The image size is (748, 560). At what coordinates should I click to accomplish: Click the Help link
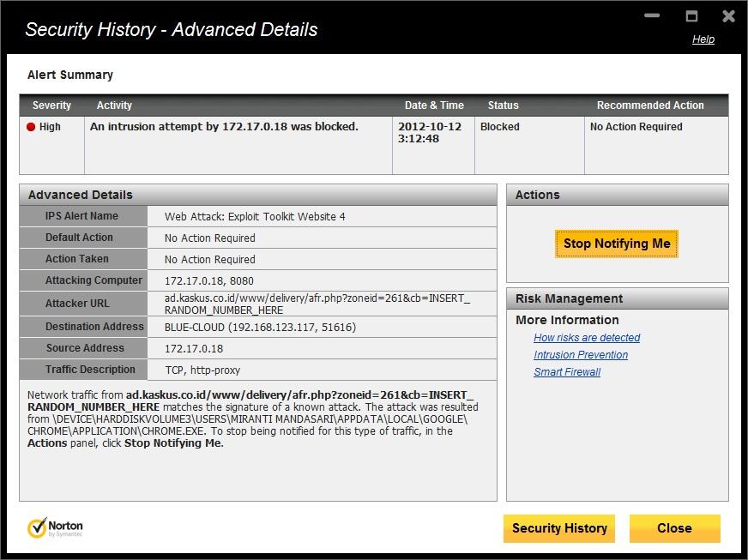(703, 39)
